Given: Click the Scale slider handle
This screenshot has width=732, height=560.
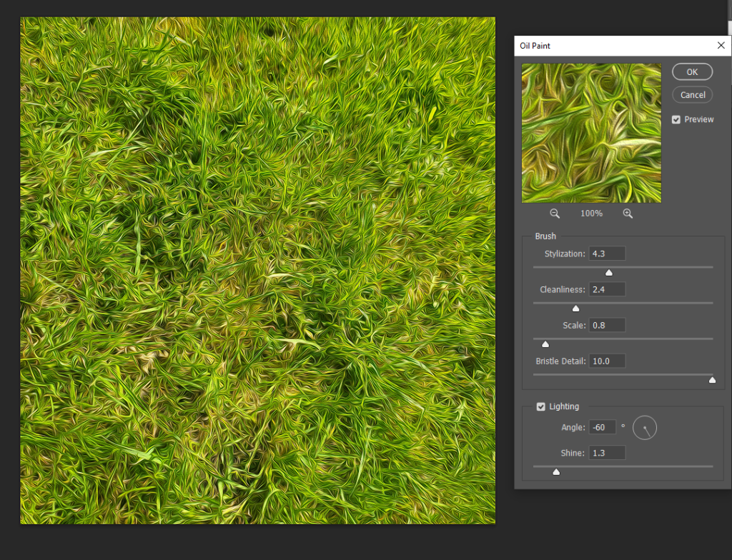Looking at the screenshot, I should pyautogui.click(x=545, y=344).
